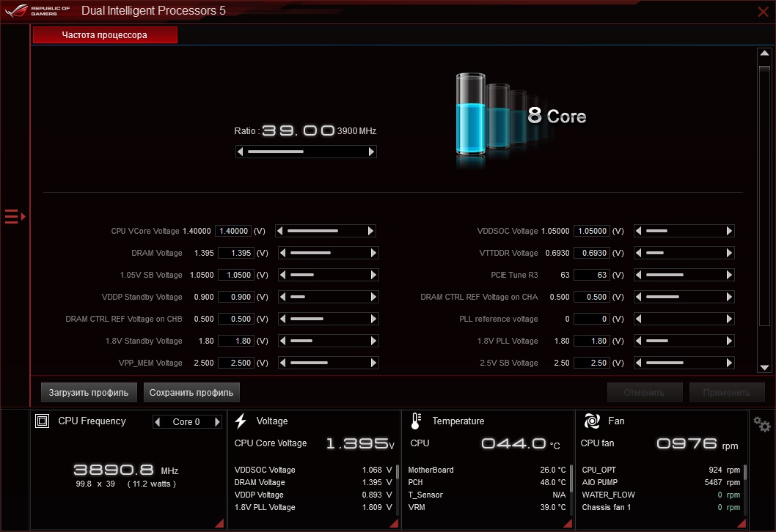This screenshot has height=532, width=776.
Task: Click the CPU Frequency chip icon
Action: tap(42, 421)
